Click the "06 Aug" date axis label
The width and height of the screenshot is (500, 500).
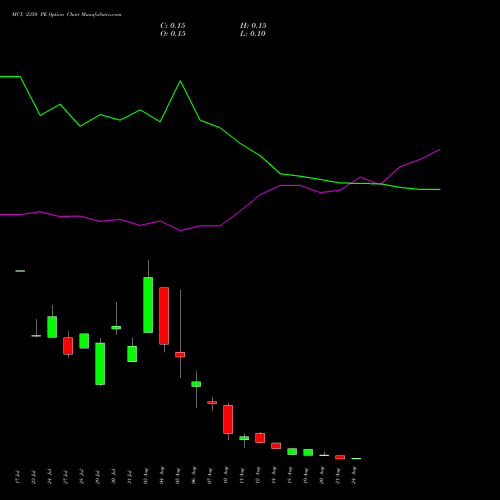pyautogui.click(x=194, y=476)
